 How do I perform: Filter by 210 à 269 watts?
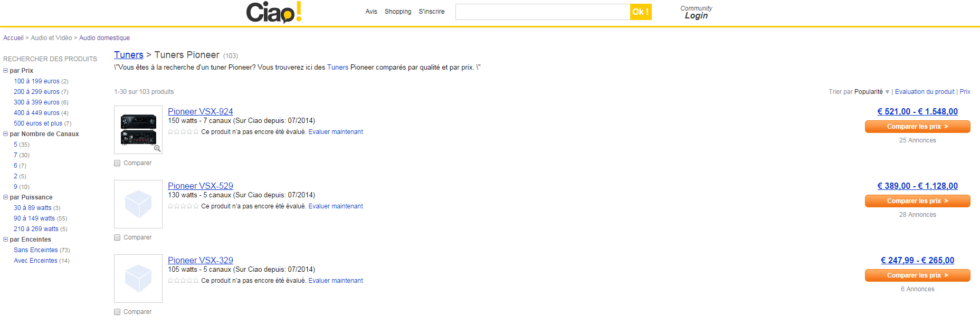36,229
